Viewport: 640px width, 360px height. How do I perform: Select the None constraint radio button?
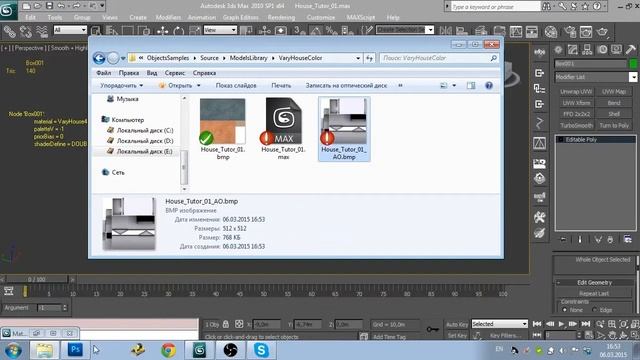(564, 310)
